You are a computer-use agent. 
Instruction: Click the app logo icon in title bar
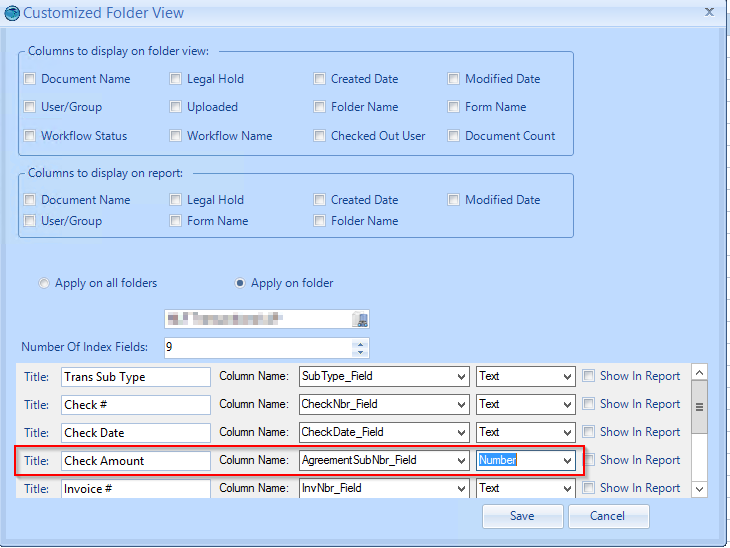click(x=11, y=13)
